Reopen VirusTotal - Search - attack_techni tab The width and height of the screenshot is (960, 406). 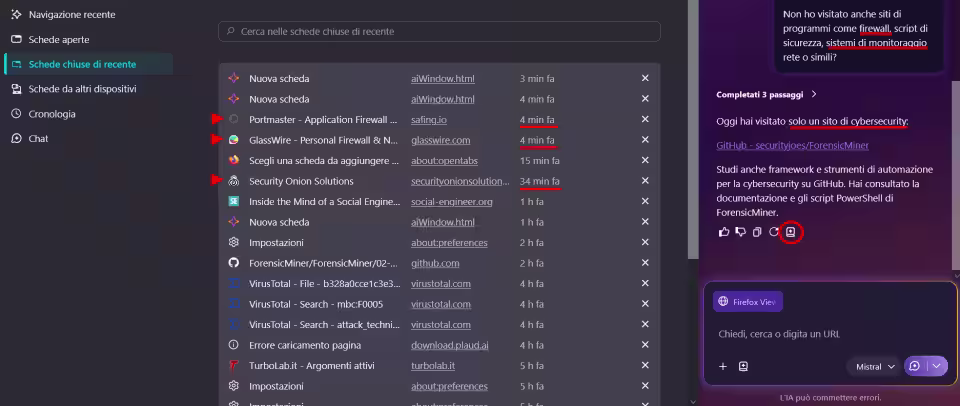[324, 325]
